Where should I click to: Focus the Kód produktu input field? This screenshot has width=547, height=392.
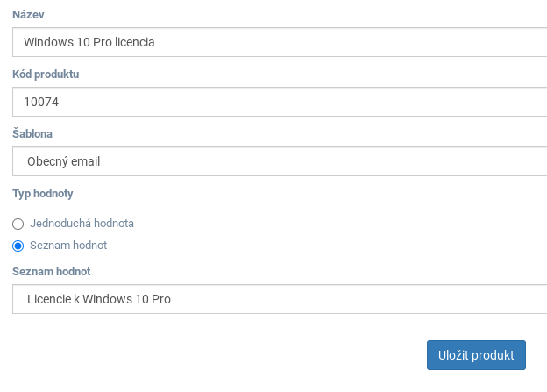[280, 102]
